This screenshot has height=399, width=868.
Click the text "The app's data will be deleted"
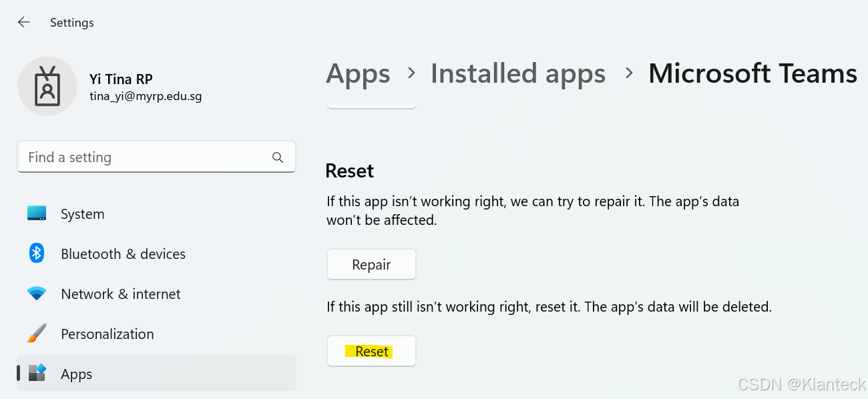pos(678,308)
